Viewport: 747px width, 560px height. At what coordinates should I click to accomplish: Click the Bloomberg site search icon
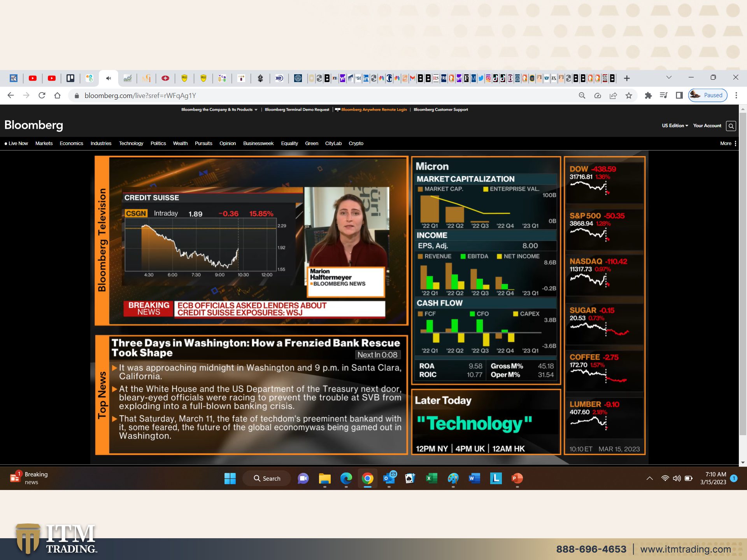(731, 126)
